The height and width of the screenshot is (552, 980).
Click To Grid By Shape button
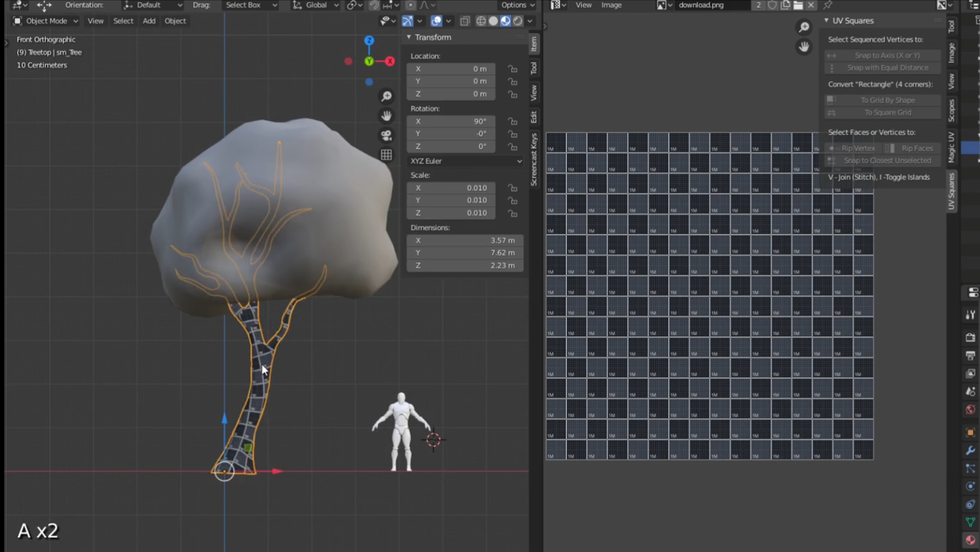pos(883,100)
